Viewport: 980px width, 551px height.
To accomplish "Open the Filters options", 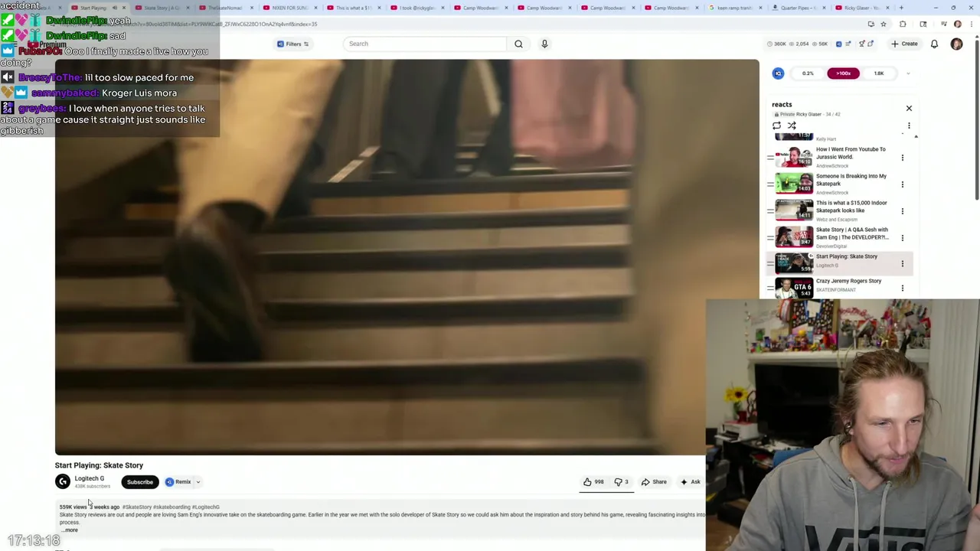I will [x=292, y=44].
